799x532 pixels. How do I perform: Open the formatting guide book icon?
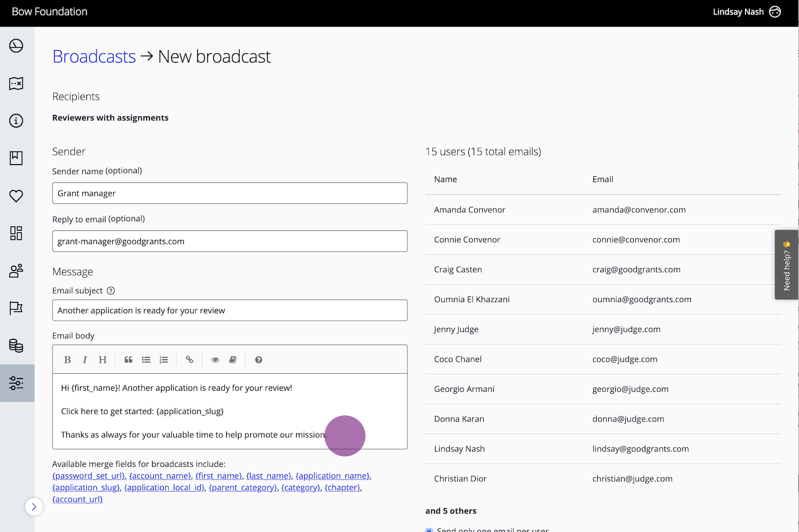pyautogui.click(x=233, y=359)
